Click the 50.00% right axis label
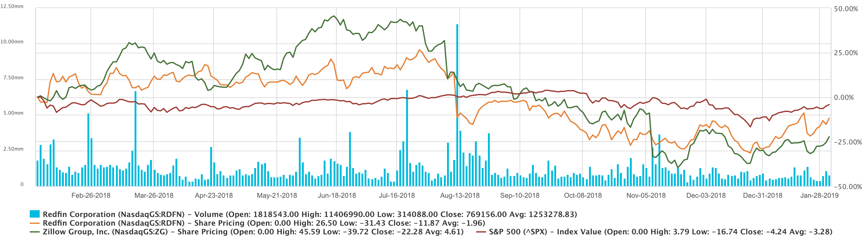 (846, 9)
